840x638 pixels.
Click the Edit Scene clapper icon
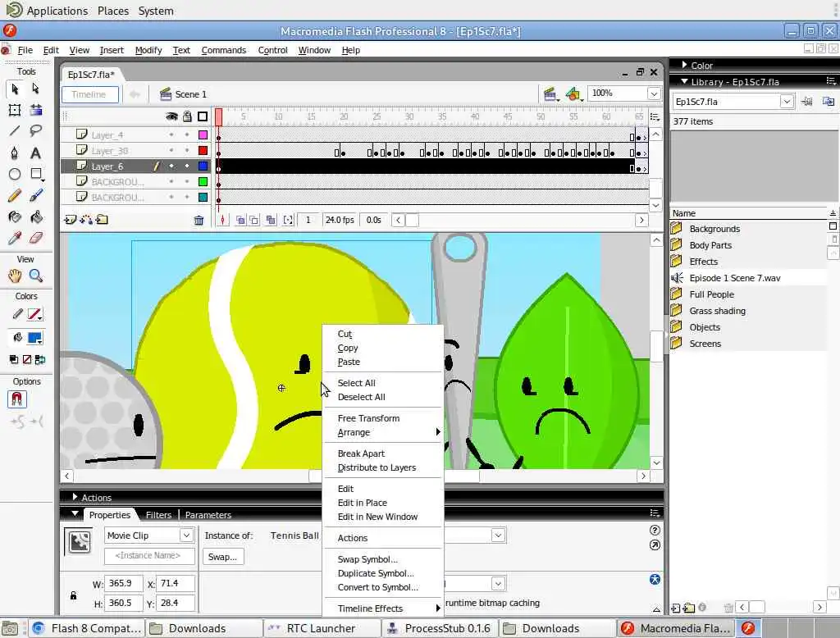click(x=550, y=94)
